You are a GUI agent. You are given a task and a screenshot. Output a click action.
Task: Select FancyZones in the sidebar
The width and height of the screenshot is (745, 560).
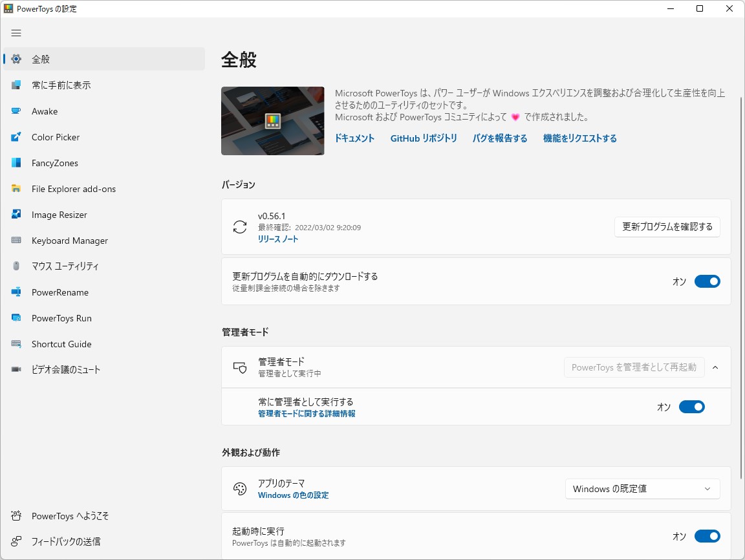104,163
